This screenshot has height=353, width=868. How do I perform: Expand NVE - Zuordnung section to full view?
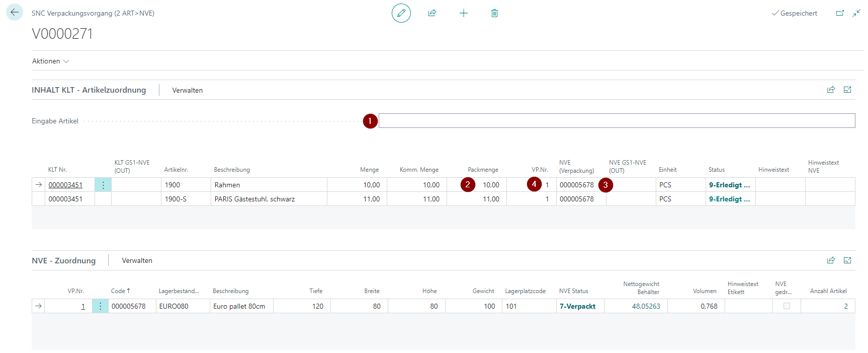(x=847, y=260)
